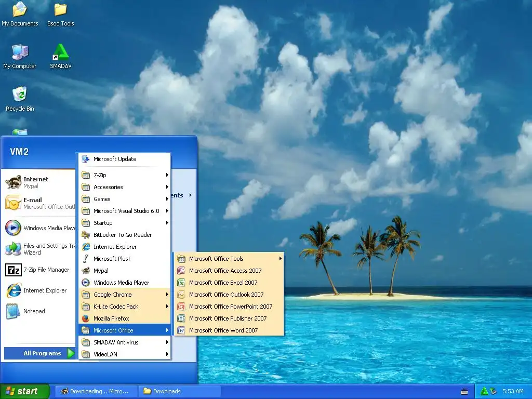The image size is (532, 399).
Task: Launch the SMADAV desktop shortcut
Action: click(x=61, y=56)
